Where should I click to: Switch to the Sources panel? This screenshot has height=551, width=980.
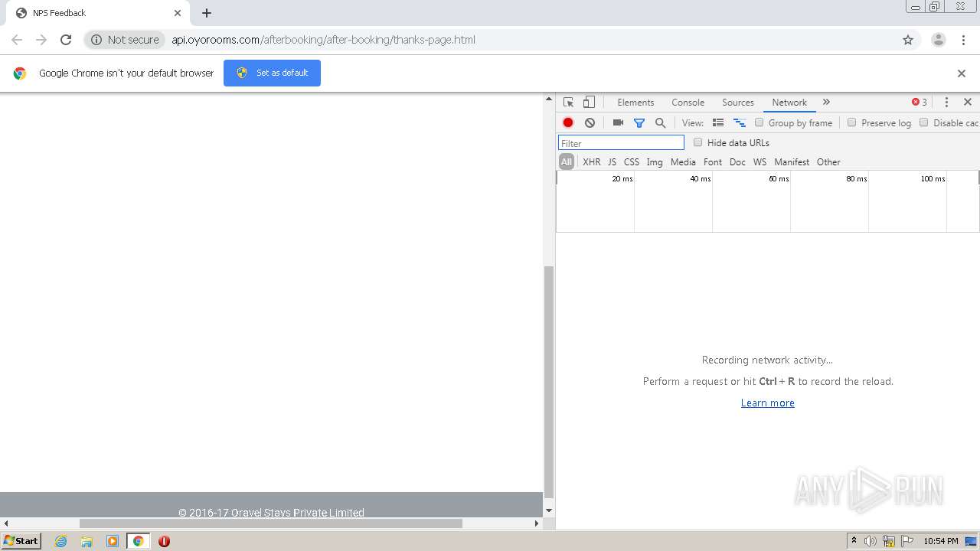738,102
